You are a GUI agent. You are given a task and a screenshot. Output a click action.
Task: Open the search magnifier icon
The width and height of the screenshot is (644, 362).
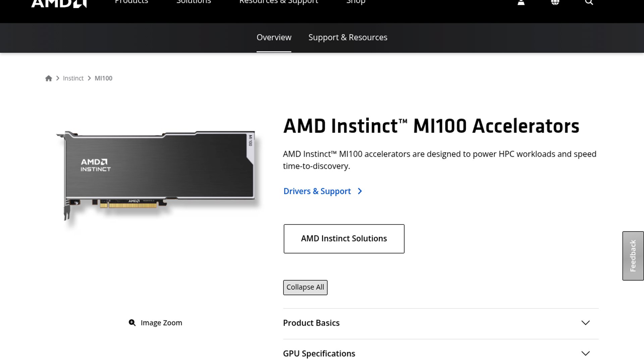click(x=589, y=3)
